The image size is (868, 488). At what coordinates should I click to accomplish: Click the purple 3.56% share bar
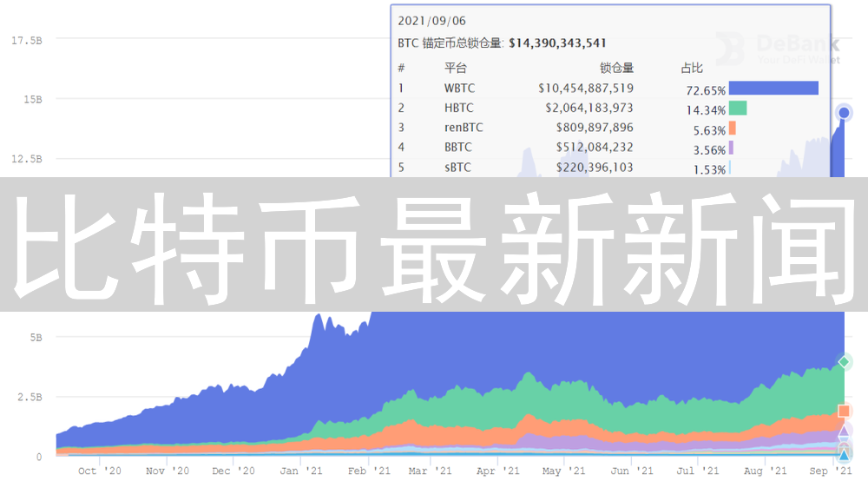point(731,148)
